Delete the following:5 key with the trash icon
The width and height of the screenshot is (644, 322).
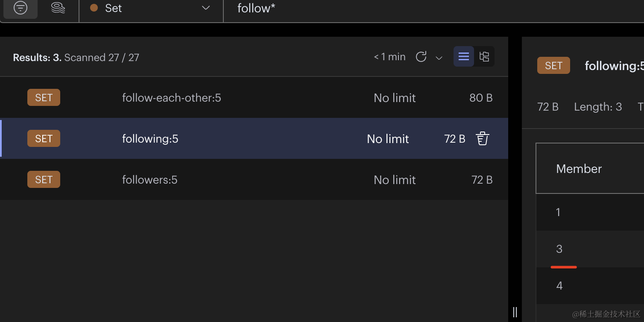pyautogui.click(x=483, y=139)
